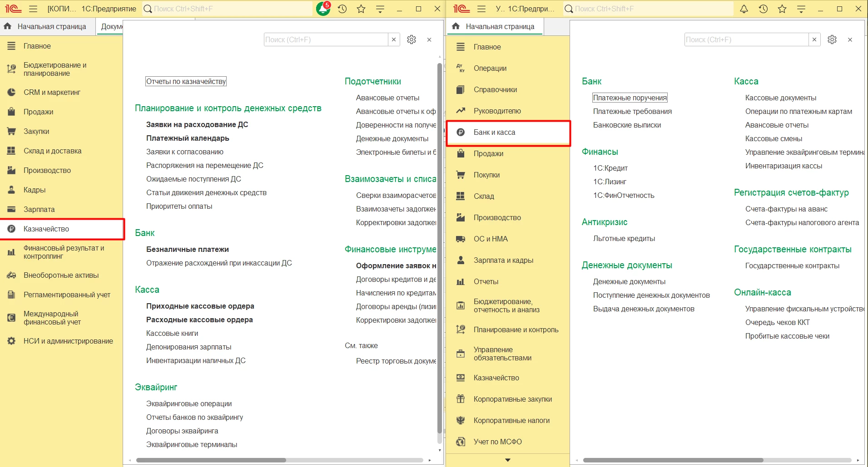Image resolution: width=868 pixels, height=467 pixels.
Task: Open Банк и касса section in right sidebar
Action: [508, 133]
